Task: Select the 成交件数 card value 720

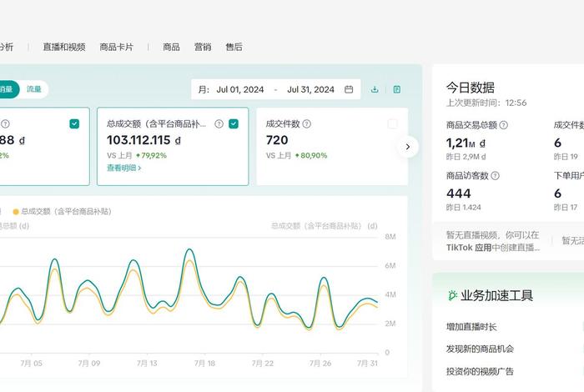Action: point(277,140)
